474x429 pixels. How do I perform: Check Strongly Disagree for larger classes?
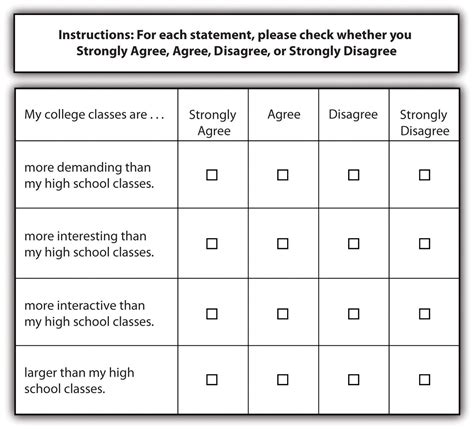coord(424,380)
